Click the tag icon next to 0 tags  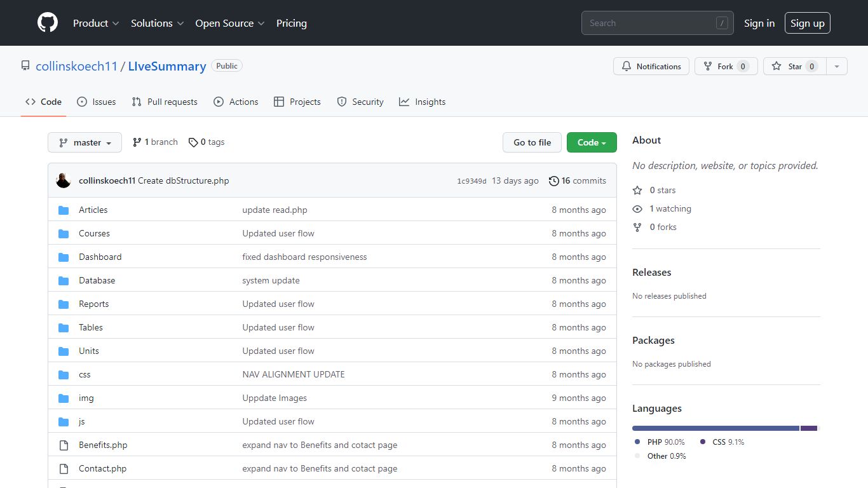[193, 142]
